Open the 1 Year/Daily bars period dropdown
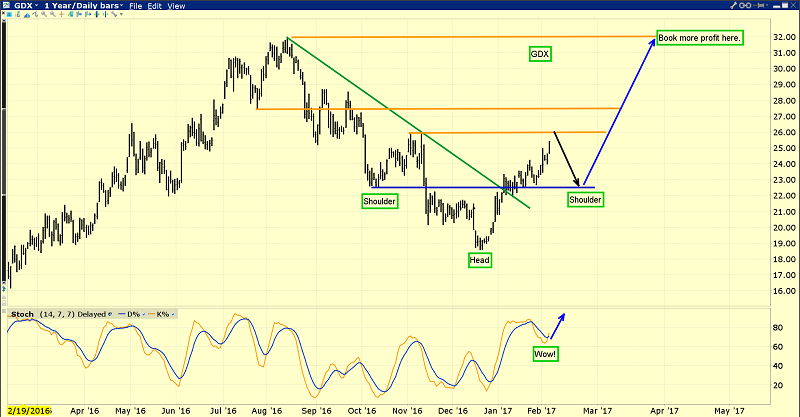Screen dimensions: 800x417 tap(120, 6)
